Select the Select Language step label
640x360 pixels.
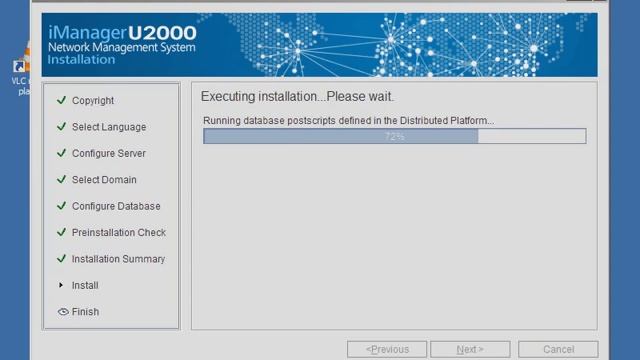(x=109, y=127)
